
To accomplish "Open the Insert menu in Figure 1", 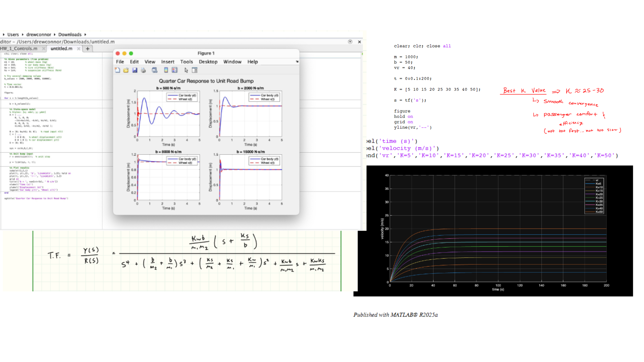I will tap(168, 62).
